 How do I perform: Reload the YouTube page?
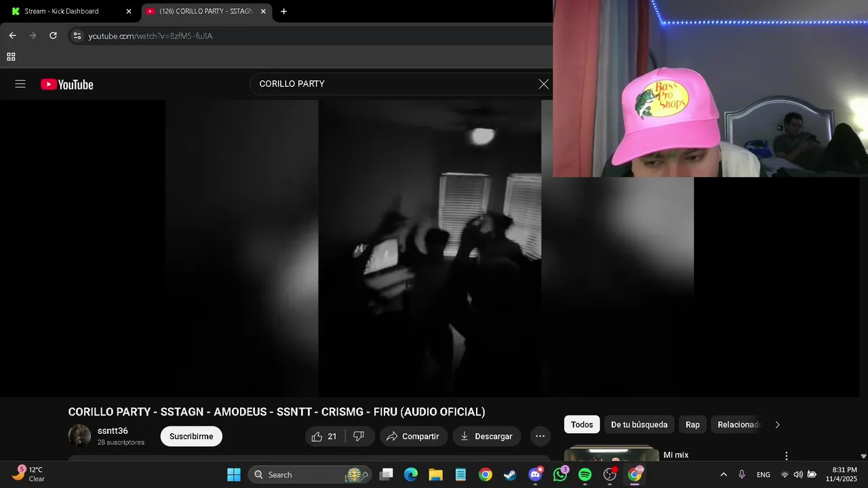tap(53, 36)
